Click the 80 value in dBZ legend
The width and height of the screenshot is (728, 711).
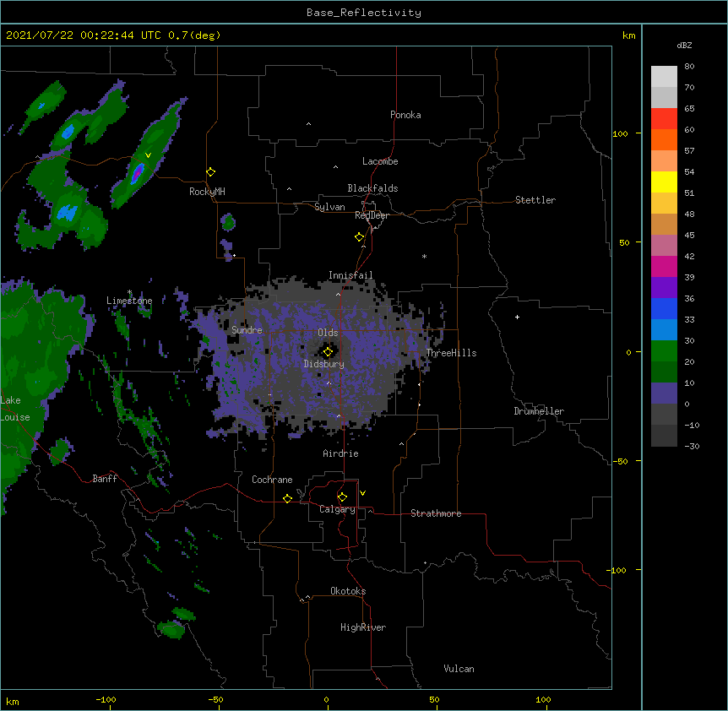point(689,67)
